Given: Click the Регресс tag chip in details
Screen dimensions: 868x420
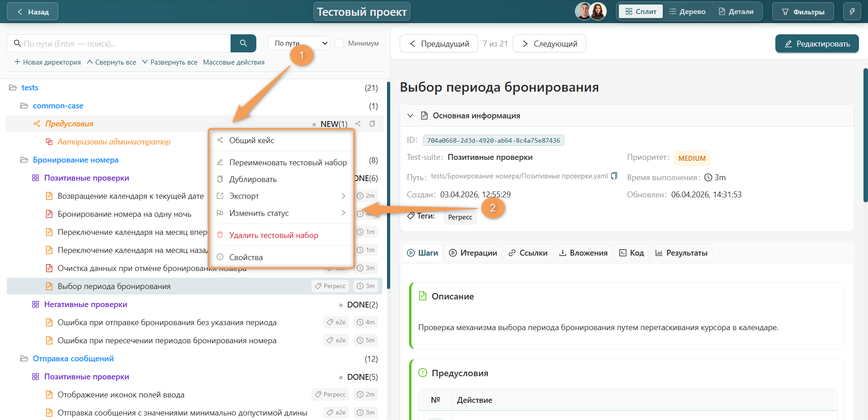Looking at the screenshot, I should pos(460,217).
